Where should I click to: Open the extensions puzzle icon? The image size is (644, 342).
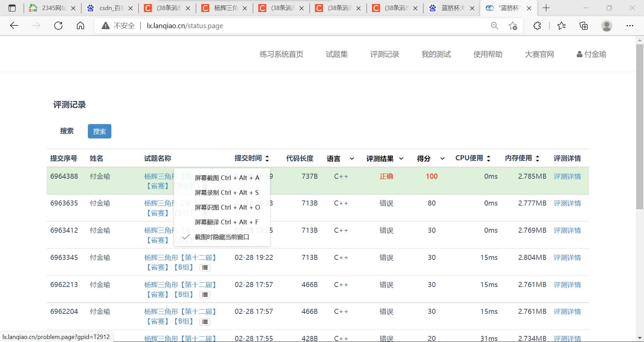537,25
